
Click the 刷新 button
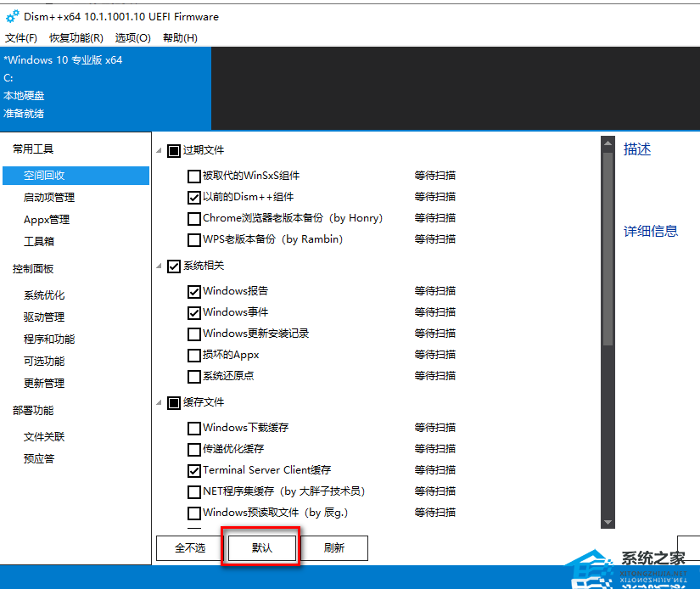tap(334, 548)
